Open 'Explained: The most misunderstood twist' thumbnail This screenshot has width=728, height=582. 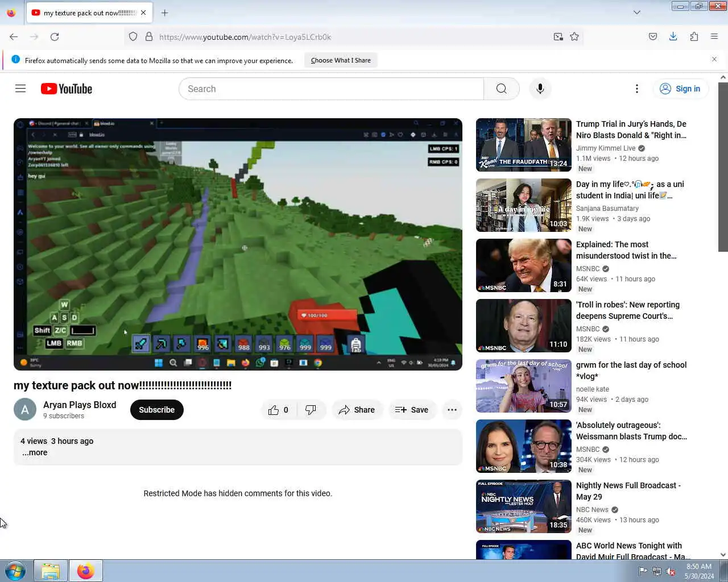[x=524, y=265]
